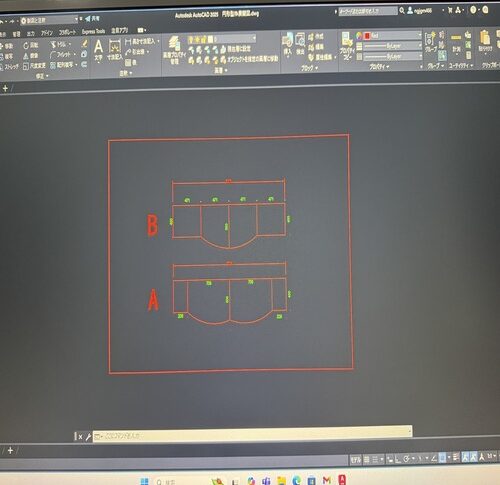
Task: Toggle highlighted object snap button in status bar
Action: point(442,458)
